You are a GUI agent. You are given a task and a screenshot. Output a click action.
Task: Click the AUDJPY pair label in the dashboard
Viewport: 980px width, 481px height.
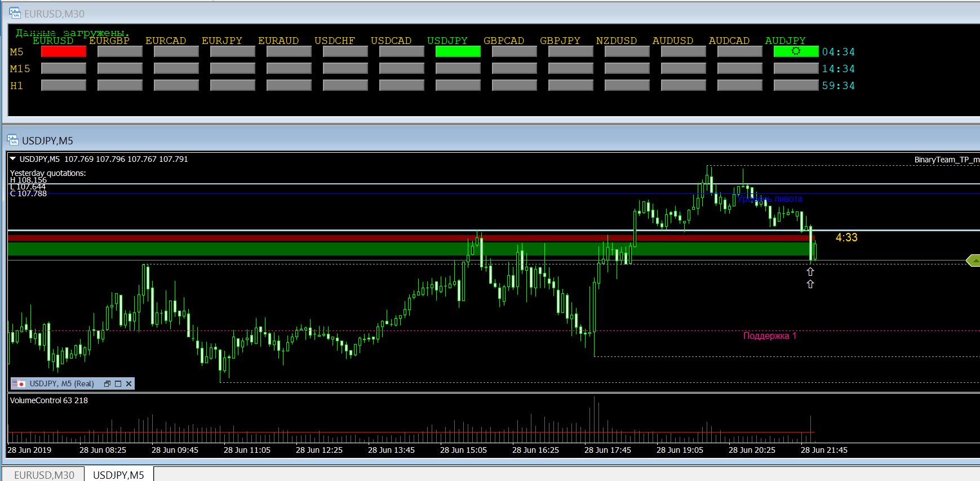tap(786, 41)
